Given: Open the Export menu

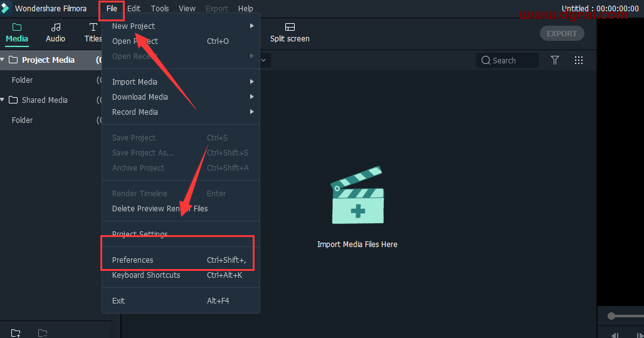Looking at the screenshot, I should pos(216,9).
